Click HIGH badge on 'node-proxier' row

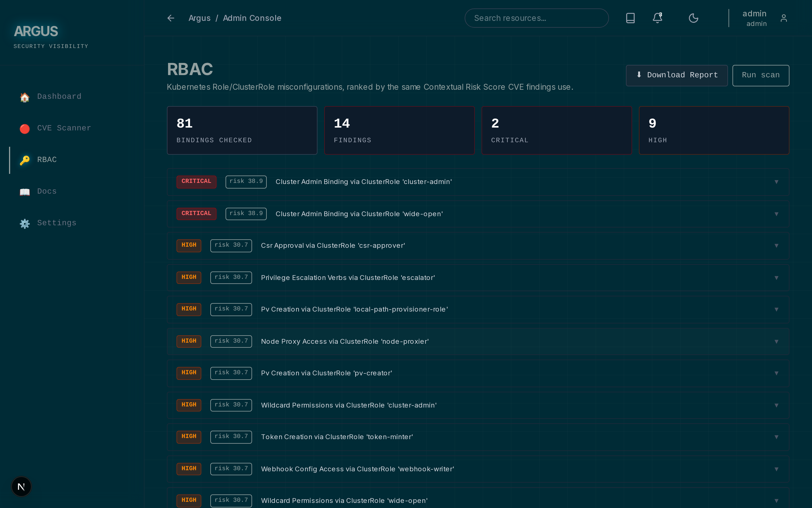[189, 342]
